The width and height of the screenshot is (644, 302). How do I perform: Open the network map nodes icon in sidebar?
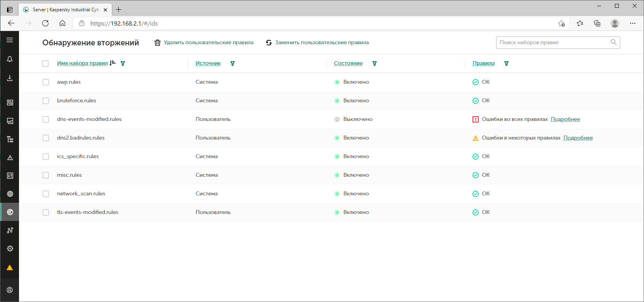click(x=10, y=230)
